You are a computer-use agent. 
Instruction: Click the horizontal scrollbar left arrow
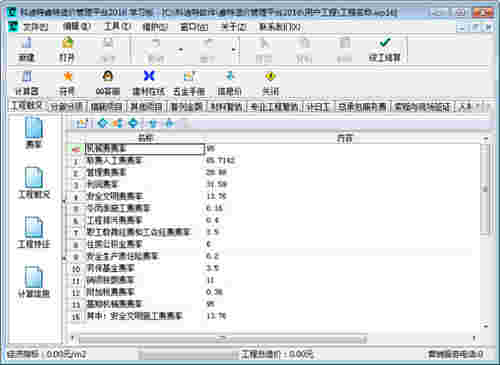pos(73,339)
